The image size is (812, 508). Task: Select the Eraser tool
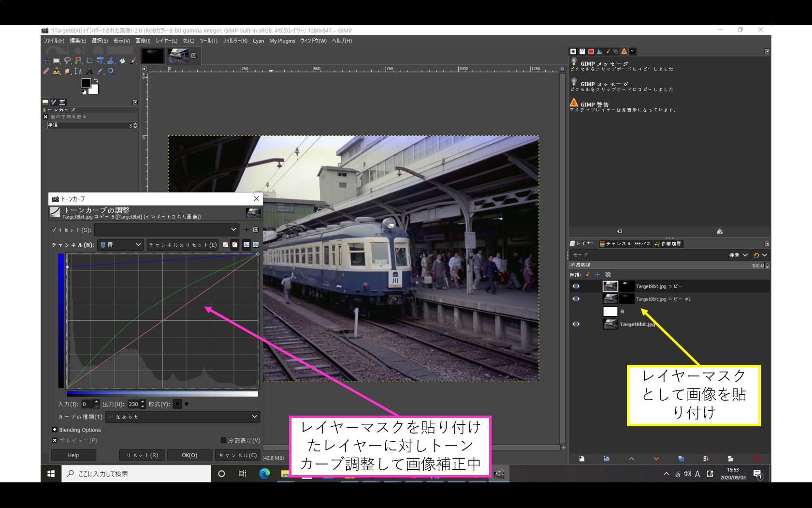[46, 71]
